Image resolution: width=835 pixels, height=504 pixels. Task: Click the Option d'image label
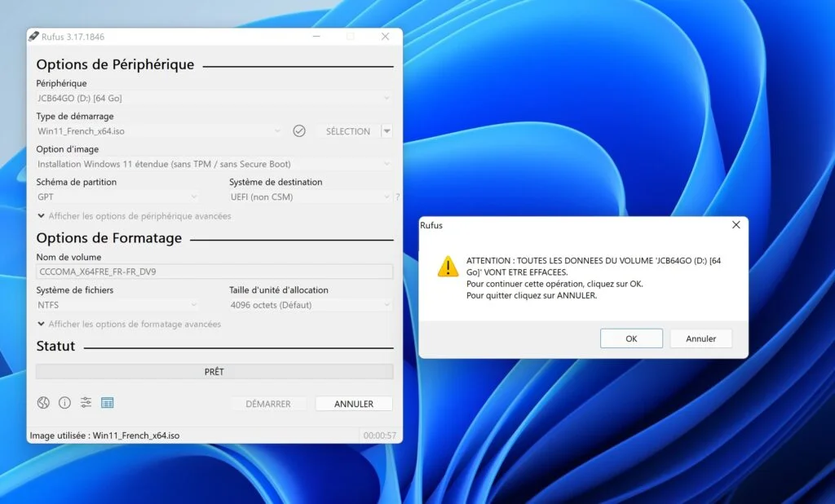click(67, 149)
